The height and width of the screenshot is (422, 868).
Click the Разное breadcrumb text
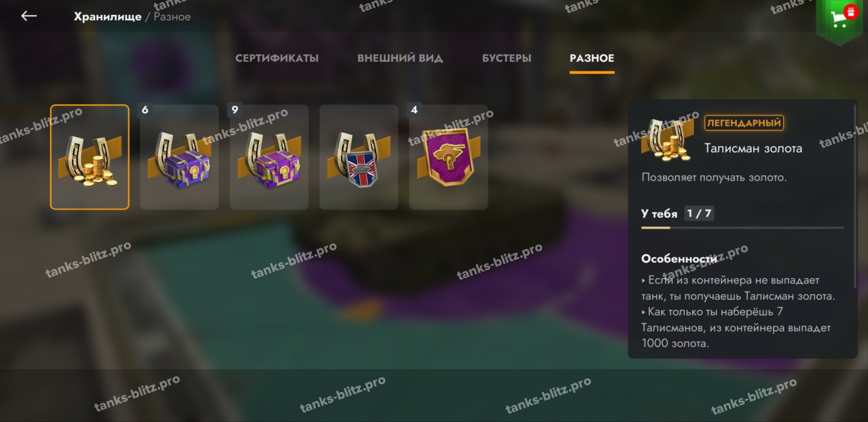point(172,16)
